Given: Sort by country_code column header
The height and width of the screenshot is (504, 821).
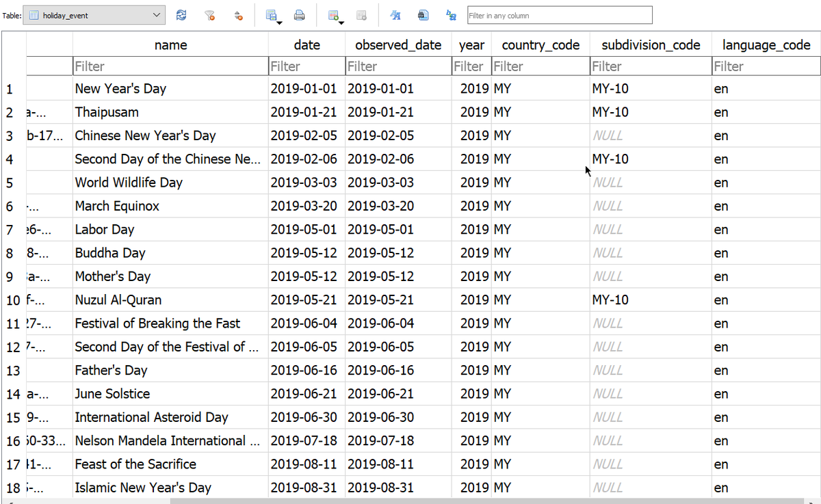Looking at the screenshot, I should pyautogui.click(x=540, y=45).
